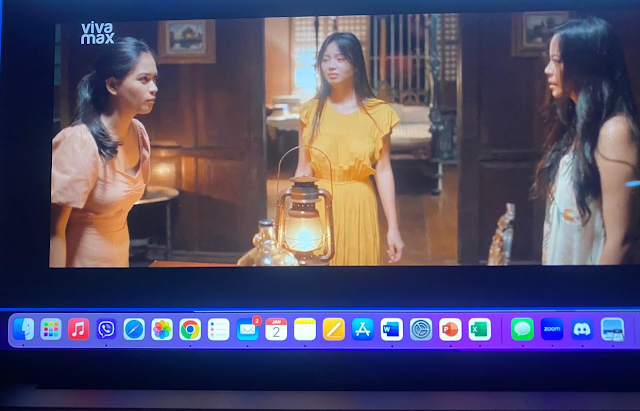This screenshot has height=411, width=640.
Task: Open the Notes app
Action: click(305, 329)
